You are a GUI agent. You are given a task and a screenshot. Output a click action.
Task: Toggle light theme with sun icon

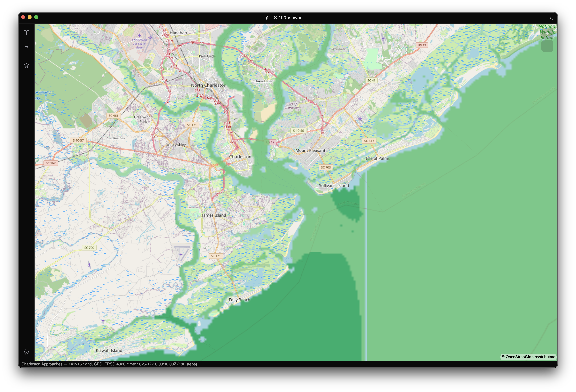[551, 18]
